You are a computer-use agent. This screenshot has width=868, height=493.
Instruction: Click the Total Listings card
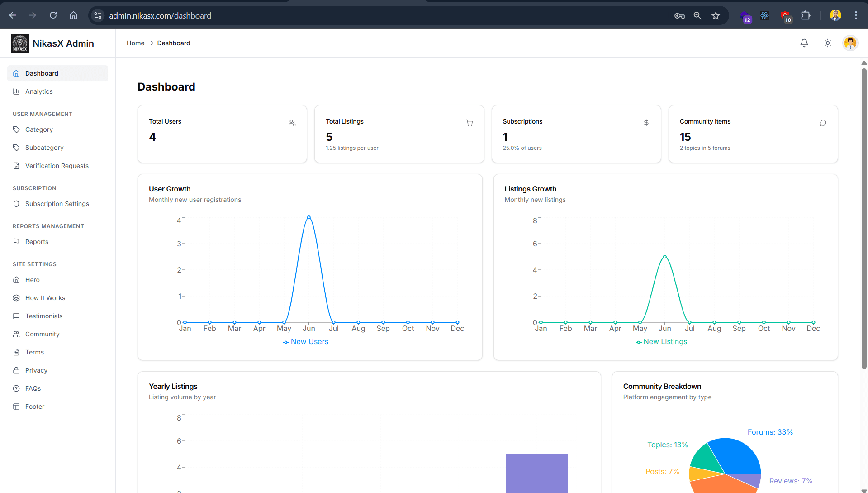pyautogui.click(x=399, y=134)
